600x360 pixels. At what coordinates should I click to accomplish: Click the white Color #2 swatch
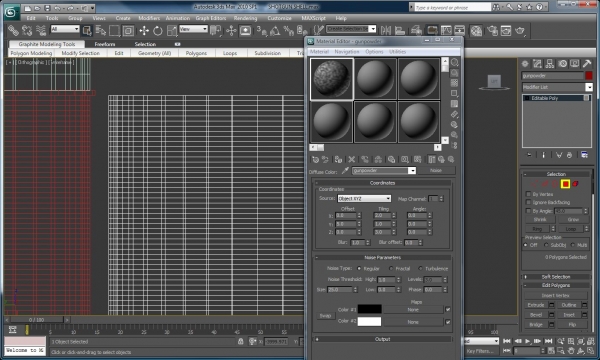click(369, 322)
